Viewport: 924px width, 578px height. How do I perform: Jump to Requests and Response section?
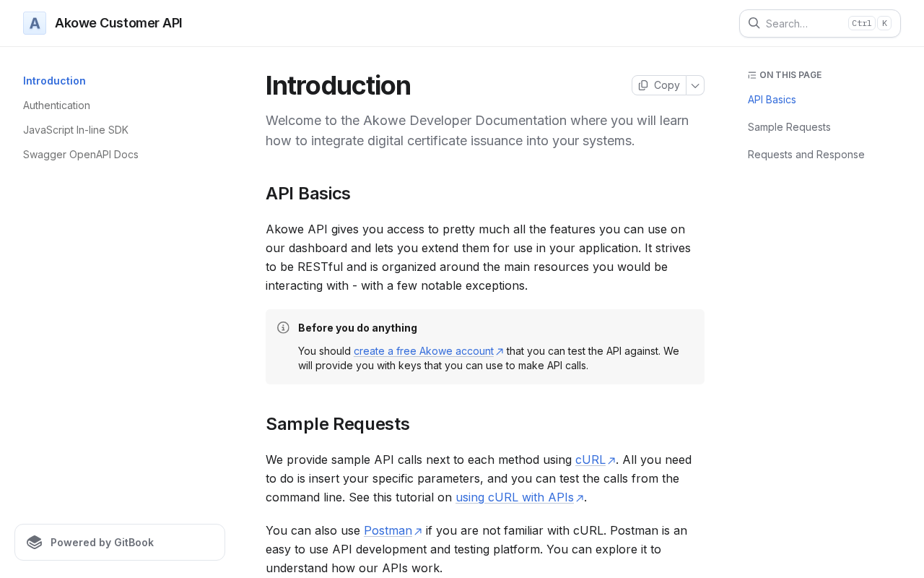[x=806, y=155]
